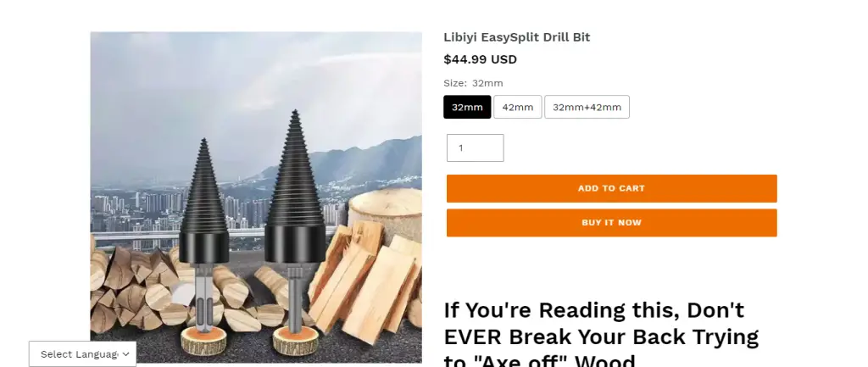The image size is (868, 367).
Task: Click the $44.99 USD price text
Action: click(x=480, y=59)
